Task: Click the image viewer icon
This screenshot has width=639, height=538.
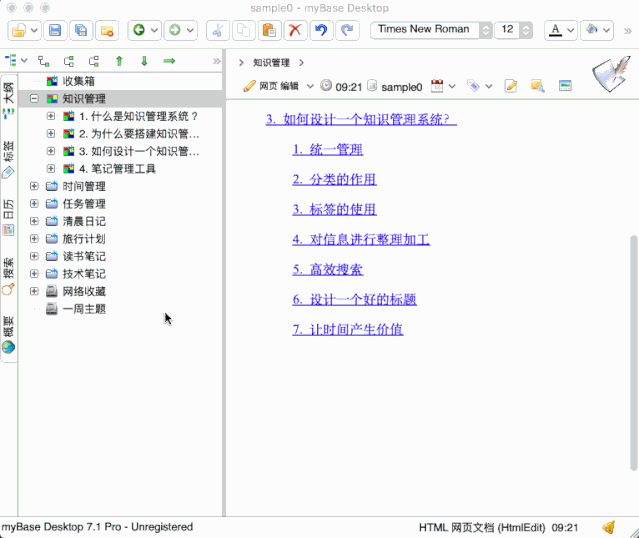Action: pyautogui.click(x=565, y=86)
